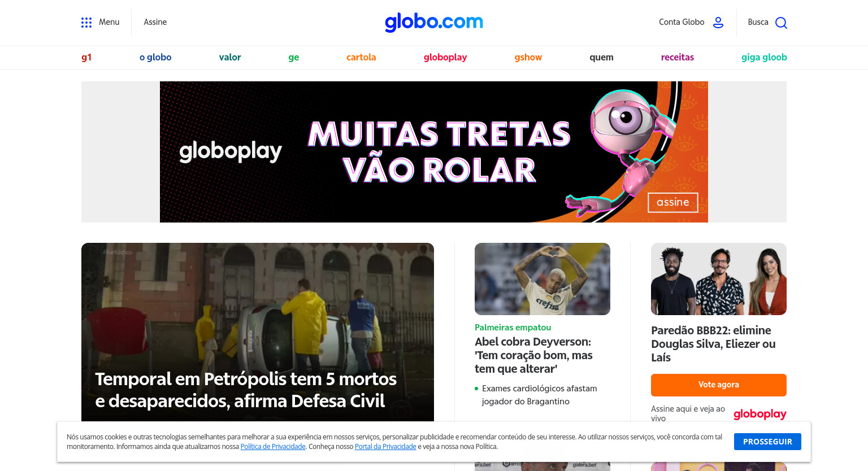Open Política de Privacidade link

coord(273,447)
